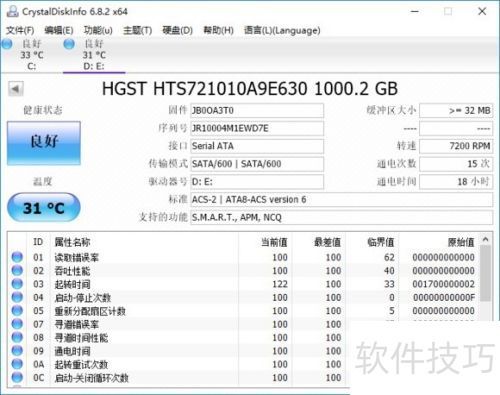Select the 启动-关闭循环次数 attribute row
The height and width of the screenshot is (395, 500).
[x=179, y=377]
